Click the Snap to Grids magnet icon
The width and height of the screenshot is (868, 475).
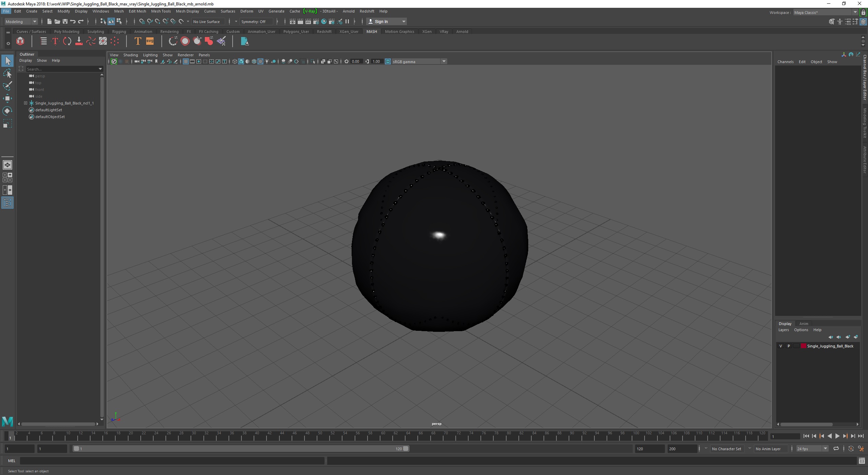[x=142, y=21]
